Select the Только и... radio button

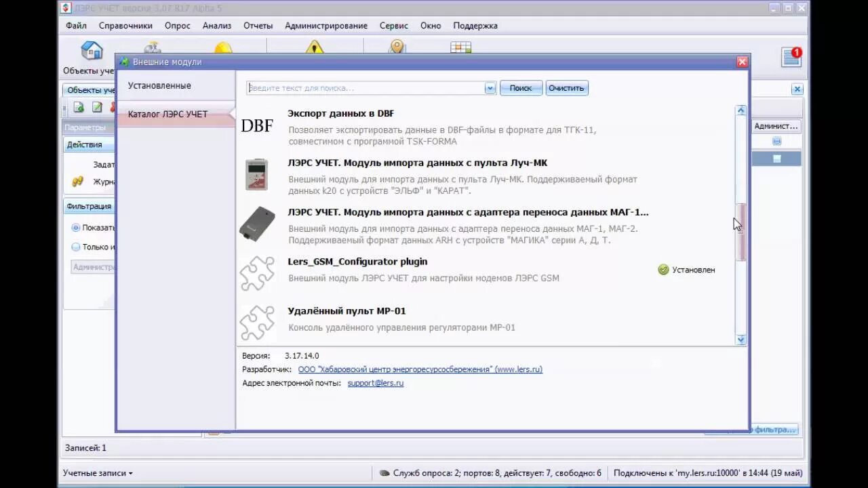click(76, 247)
